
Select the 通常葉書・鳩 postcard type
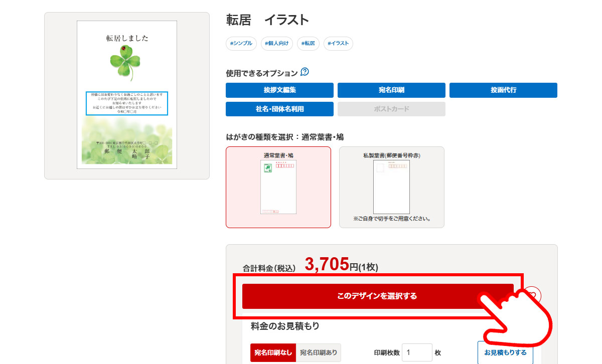pyautogui.click(x=278, y=187)
